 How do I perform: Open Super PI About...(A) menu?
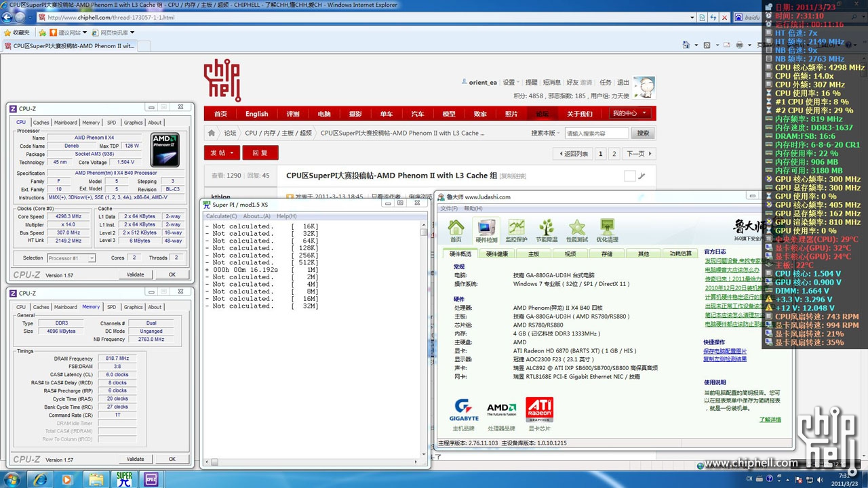[x=257, y=216]
